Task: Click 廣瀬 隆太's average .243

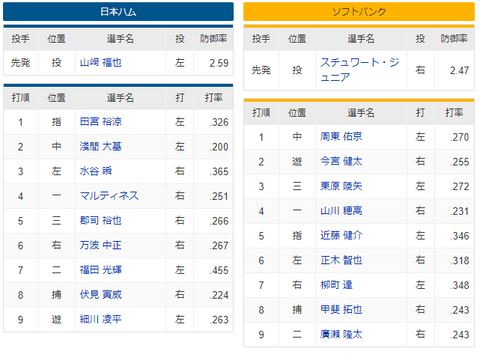Action: tap(460, 334)
